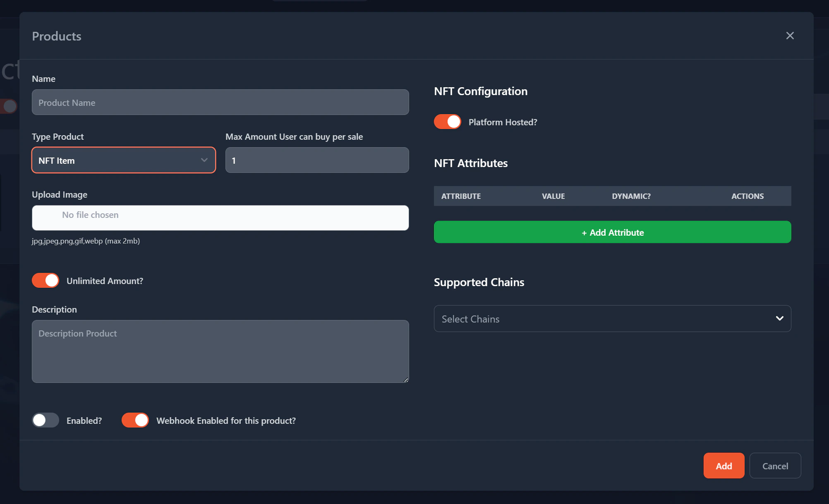Click the Add Attribute button
Viewport: 829px width, 504px height.
pyautogui.click(x=612, y=232)
